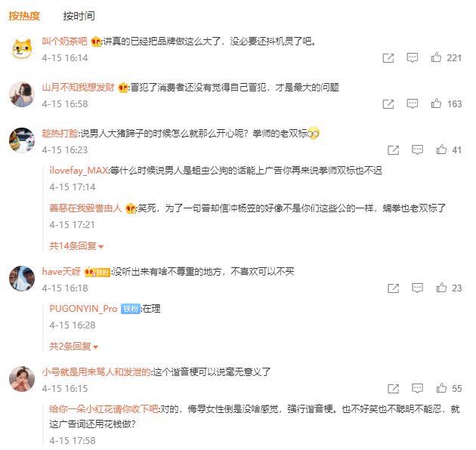Open the Doge avatar profile
Screen dimensions: 476x450
22,48
